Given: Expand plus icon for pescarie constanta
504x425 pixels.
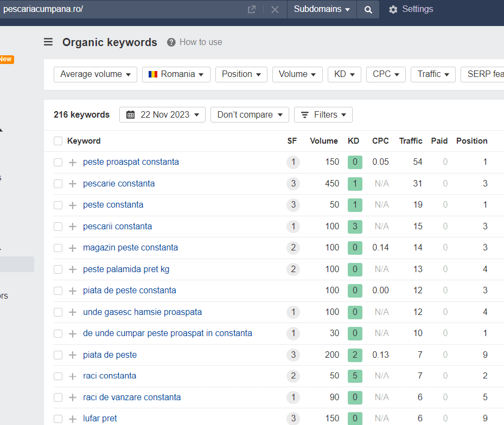Looking at the screenshot, I should 73,184.
